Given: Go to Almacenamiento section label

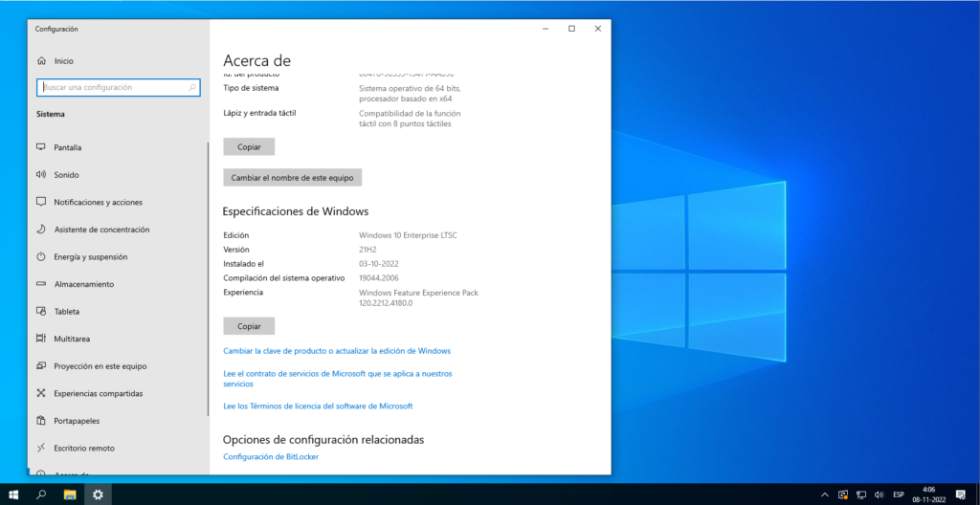Looking at the screenshot, I should tap(84, 284).
